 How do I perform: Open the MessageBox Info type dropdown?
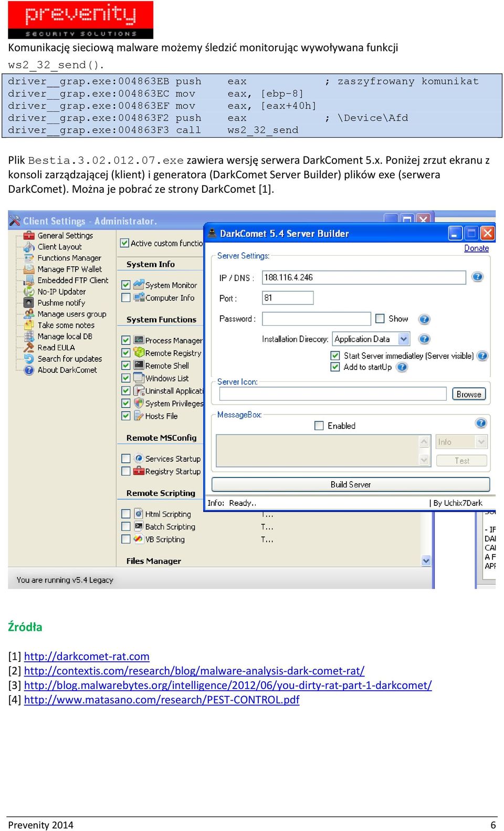[x=481, y=442]
